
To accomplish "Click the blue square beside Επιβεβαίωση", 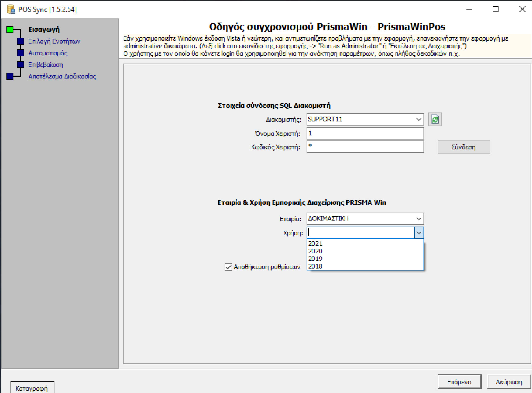I will [x=20, y=64].
